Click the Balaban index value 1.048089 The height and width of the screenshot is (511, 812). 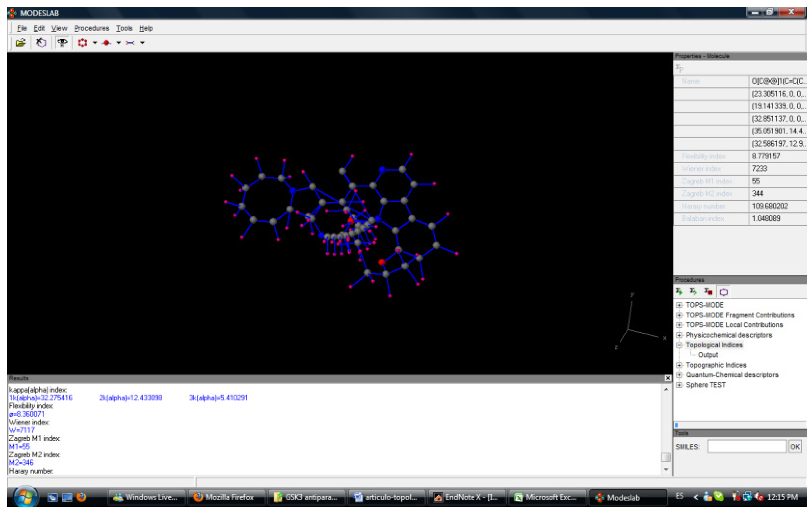click(766, 218)
